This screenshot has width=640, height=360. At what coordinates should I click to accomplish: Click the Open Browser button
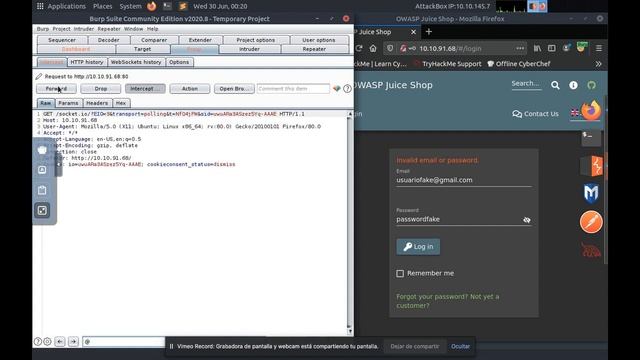pos(234,89)
